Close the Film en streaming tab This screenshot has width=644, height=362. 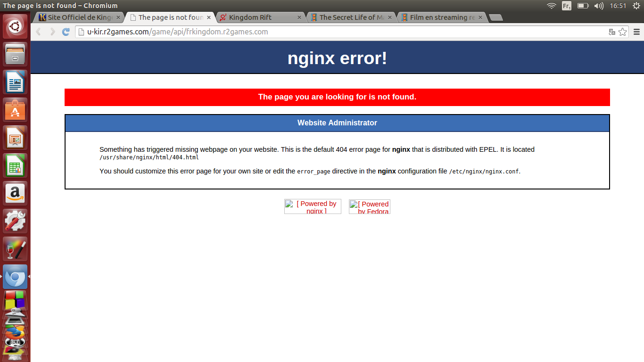click(x=480, y=17)
